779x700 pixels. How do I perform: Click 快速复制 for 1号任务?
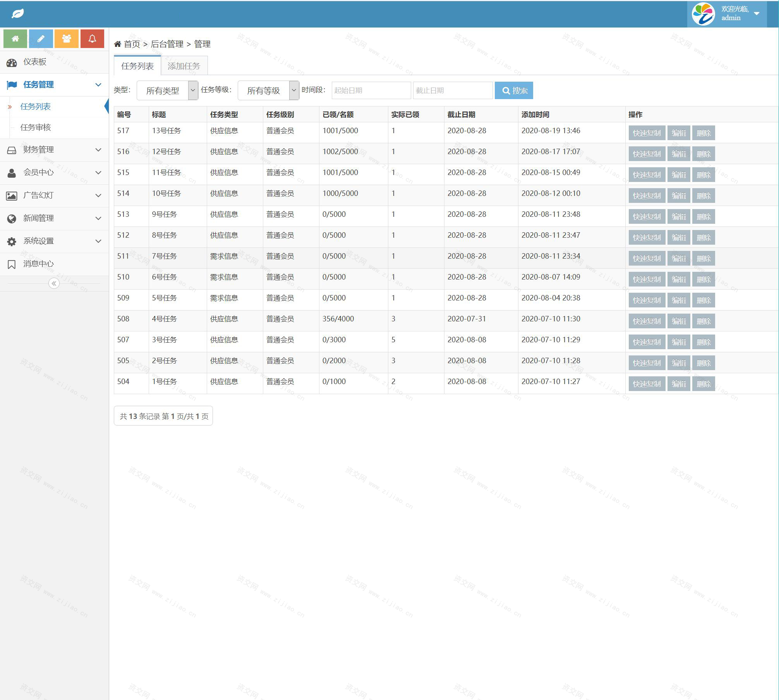click(x=647, y=384)
